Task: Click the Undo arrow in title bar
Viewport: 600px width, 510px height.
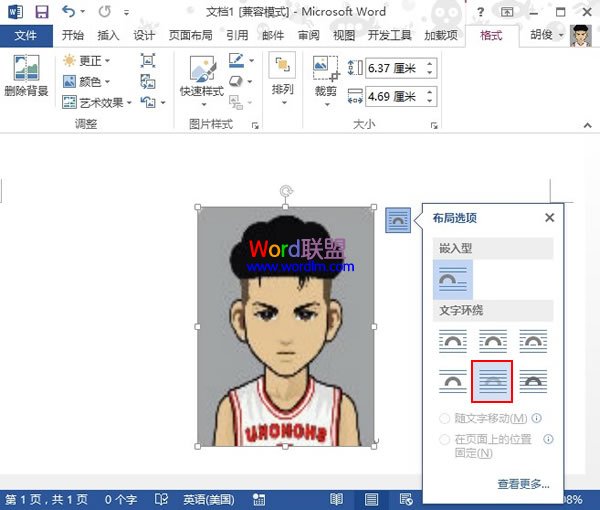Action: (68, 12)
